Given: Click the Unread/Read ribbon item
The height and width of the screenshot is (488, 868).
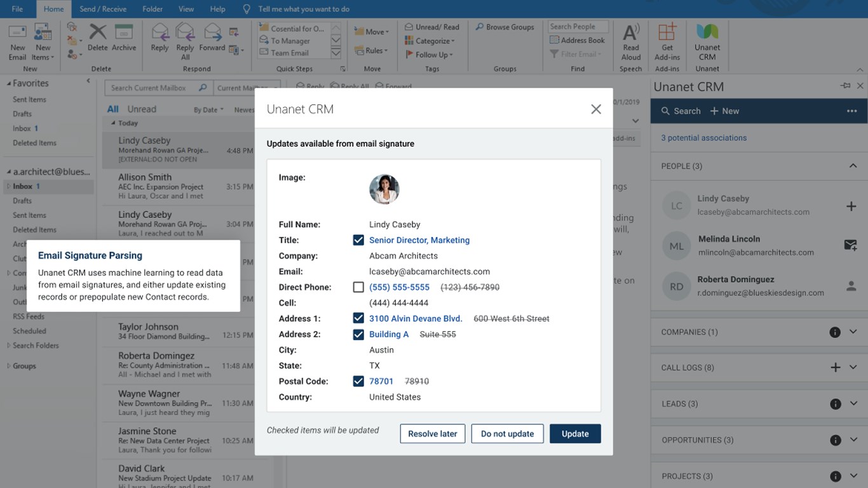Looking at the screenshot, I should coord(432,27).
